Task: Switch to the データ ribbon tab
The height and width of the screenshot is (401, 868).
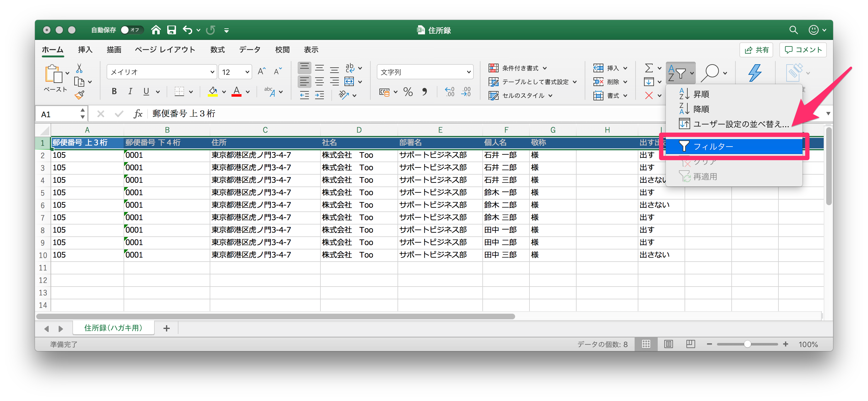Action: (x=249, y=50)
